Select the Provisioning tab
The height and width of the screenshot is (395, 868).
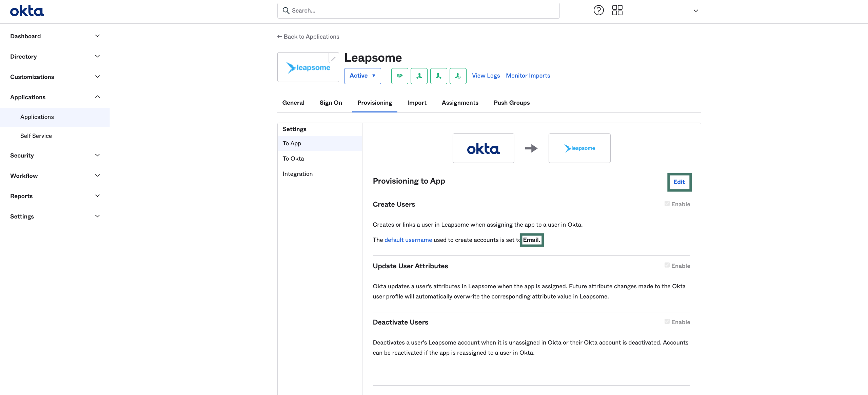375,103
